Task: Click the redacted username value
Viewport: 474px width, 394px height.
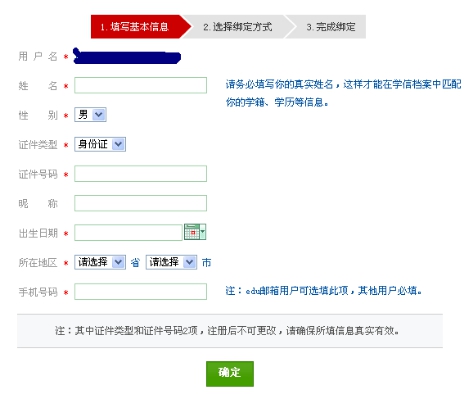Action: (127, 56)
